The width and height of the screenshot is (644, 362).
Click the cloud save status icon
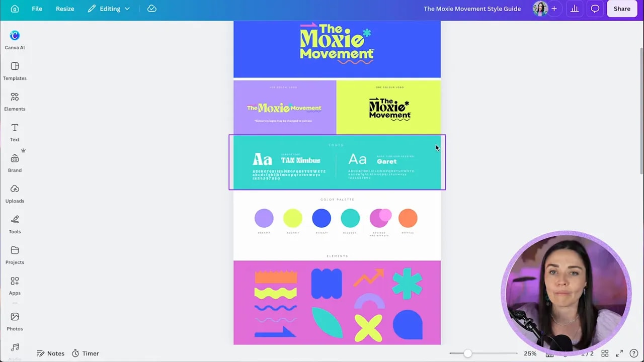point(152,9)
